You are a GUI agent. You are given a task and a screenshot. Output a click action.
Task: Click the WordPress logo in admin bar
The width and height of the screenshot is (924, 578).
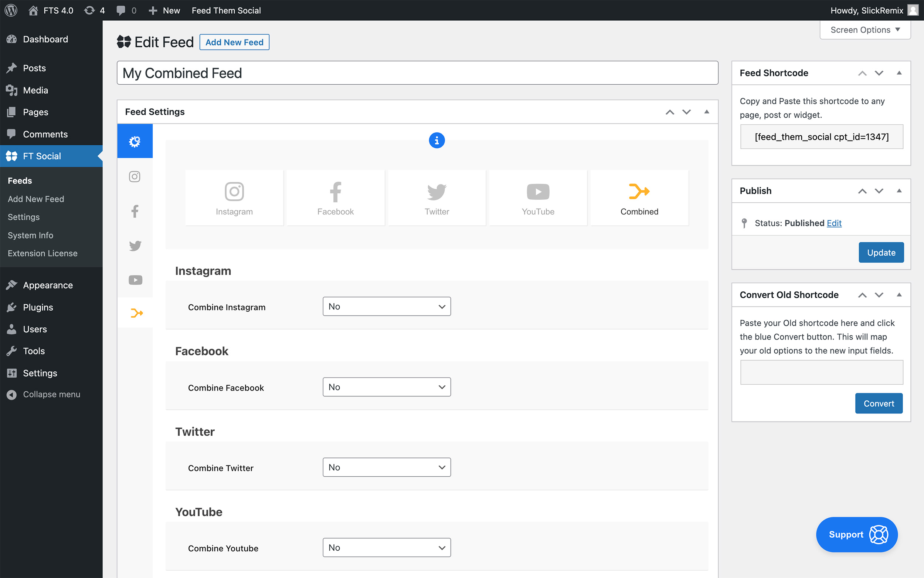point(11,10)
